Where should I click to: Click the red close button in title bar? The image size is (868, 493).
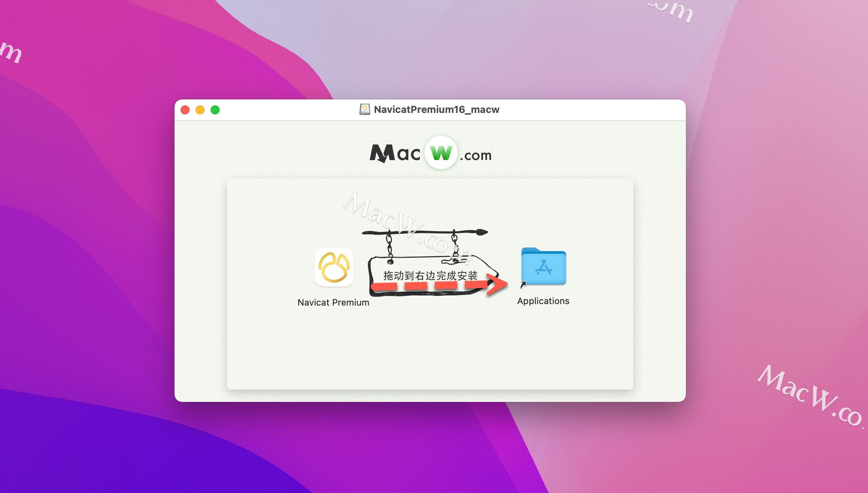[185, 110]
